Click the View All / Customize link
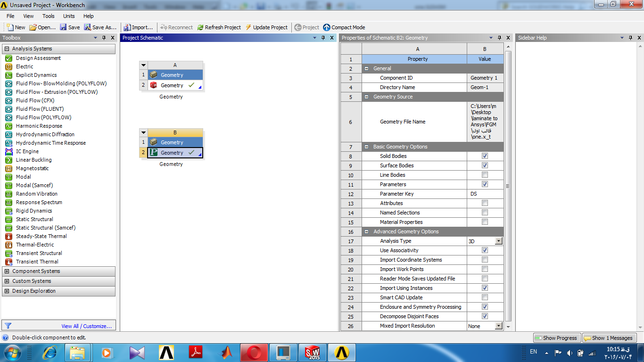 (87, 326)
